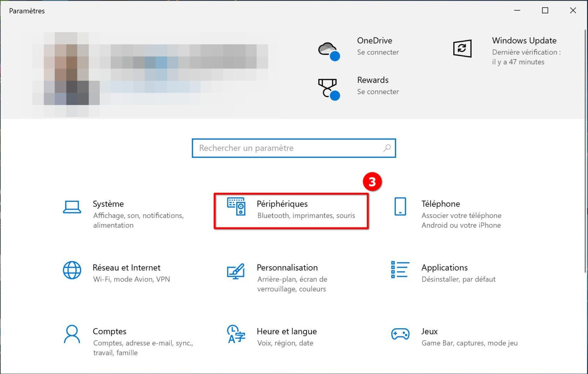Click the Applications list icon
The height and width of the screenshot is (374, 588).
[x=400, y=270]
